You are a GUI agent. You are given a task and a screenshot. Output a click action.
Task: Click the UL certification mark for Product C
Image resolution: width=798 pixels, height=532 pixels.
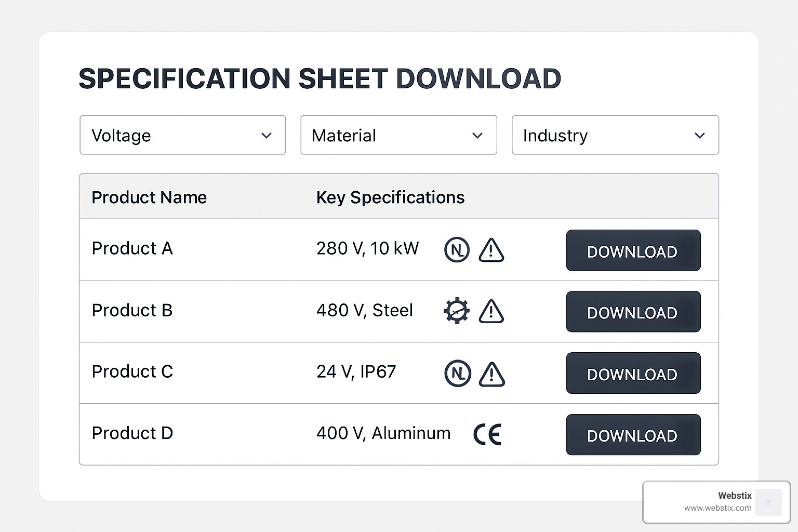pos(457,373)
